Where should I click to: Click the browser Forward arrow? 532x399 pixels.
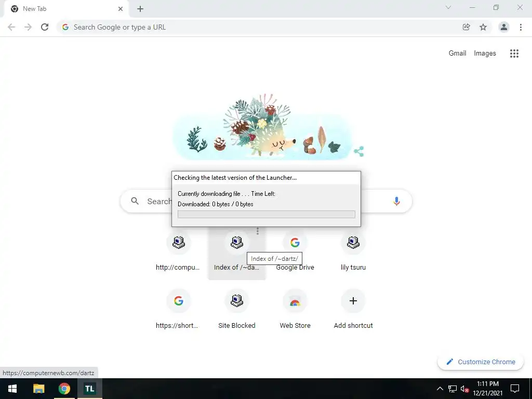point(28,27)
